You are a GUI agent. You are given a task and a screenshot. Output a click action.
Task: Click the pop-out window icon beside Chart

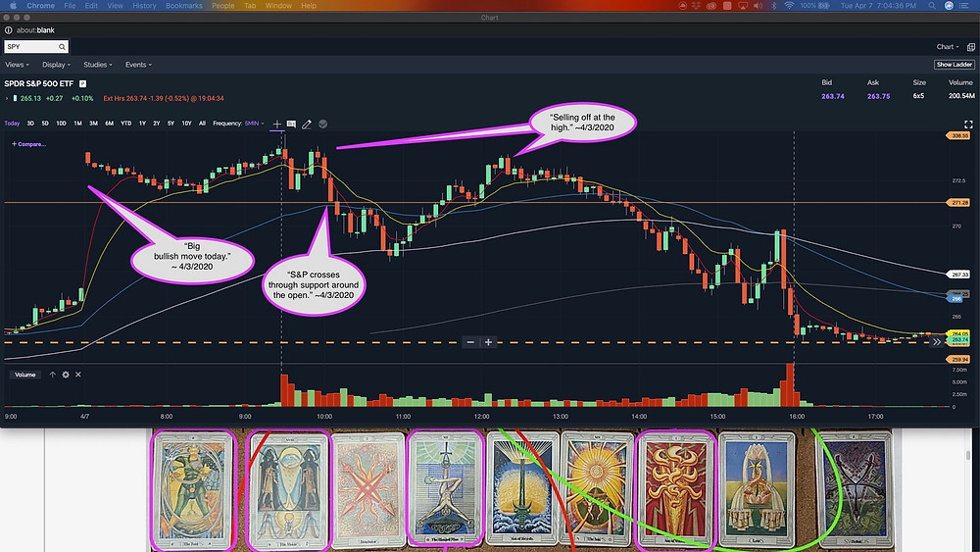pos(970,47)
